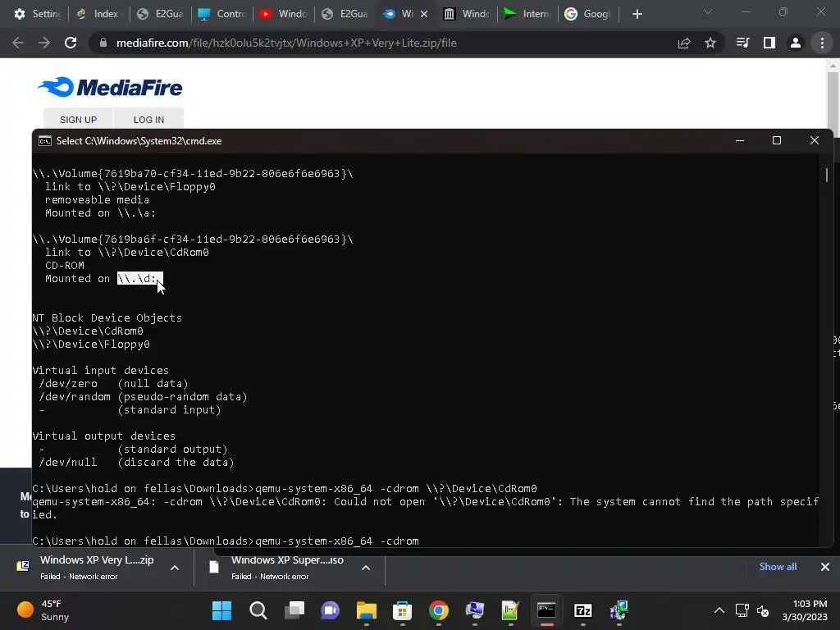This screenshot has height=630, width=840.
Task: Click the cmd window scrollbar thumb
Action: point(827,175)
